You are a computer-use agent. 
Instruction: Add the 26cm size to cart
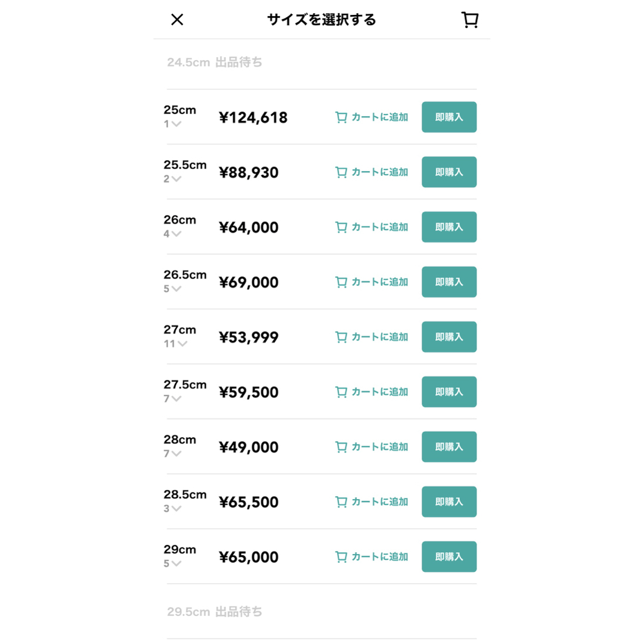click(x=371, y=227)
